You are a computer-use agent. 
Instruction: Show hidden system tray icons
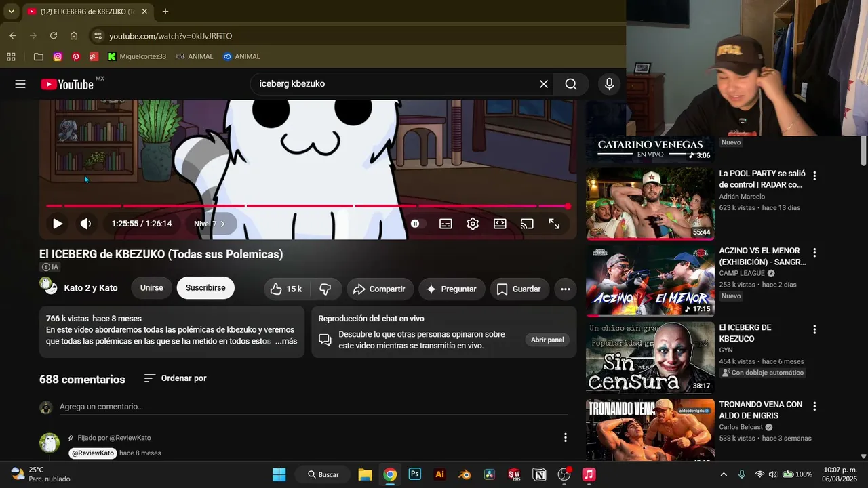[x=724, y=474]
